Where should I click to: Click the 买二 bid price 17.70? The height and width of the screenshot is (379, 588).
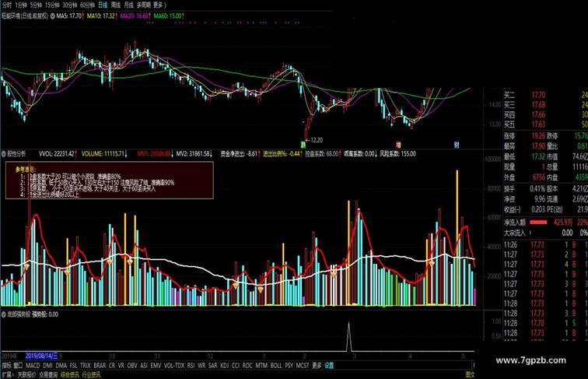click(538, 95)
